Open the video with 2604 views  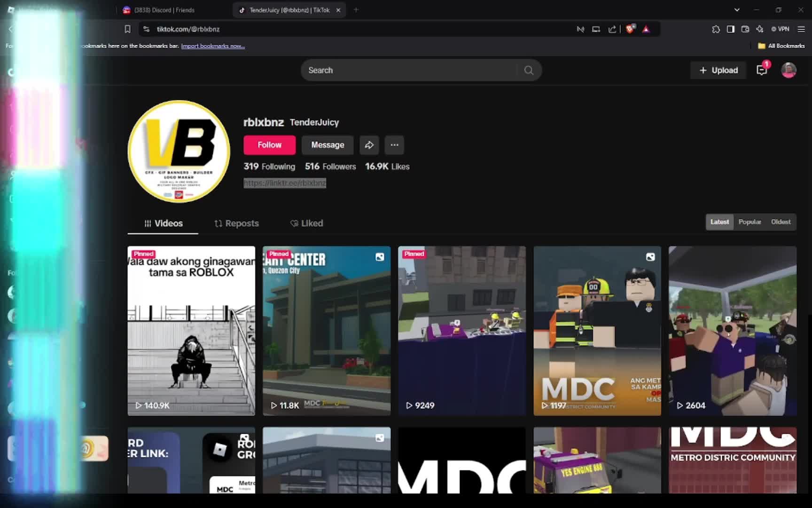733,331
